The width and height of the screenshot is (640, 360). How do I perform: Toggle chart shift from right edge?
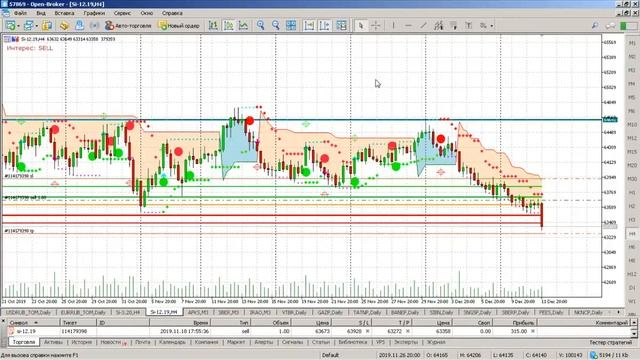point(324,25)
